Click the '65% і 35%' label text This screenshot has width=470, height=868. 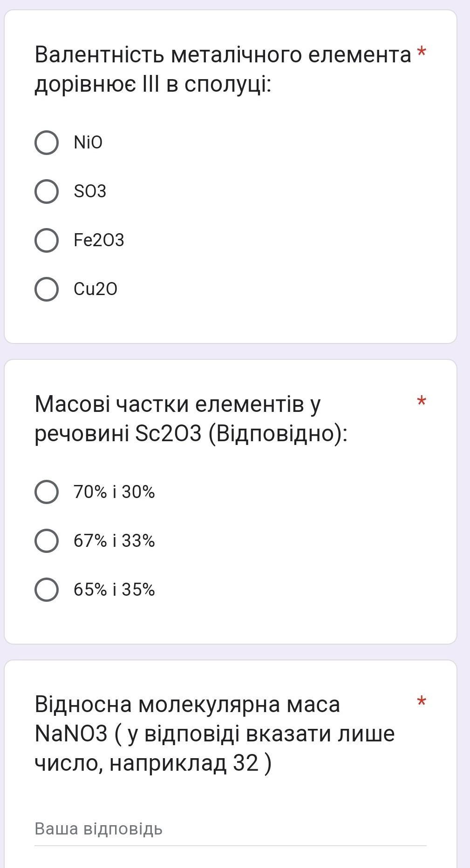coord(114,590)
